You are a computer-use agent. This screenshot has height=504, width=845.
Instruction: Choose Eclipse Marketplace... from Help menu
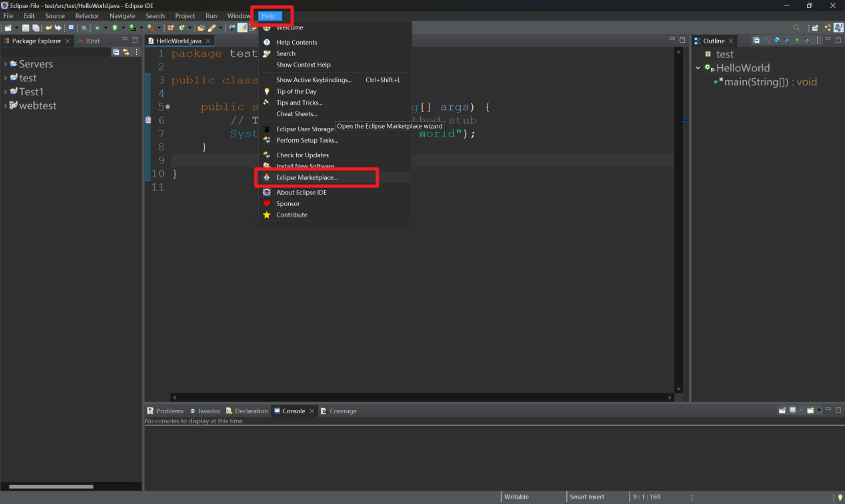click(335, 177)
